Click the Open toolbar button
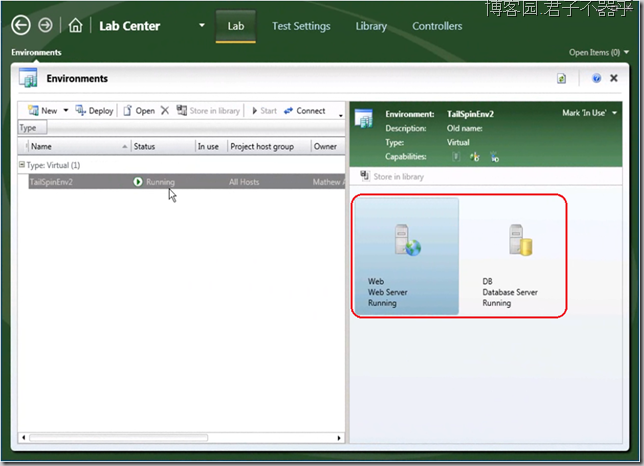Viewport: 644px width, 466px height. (139, 111)
